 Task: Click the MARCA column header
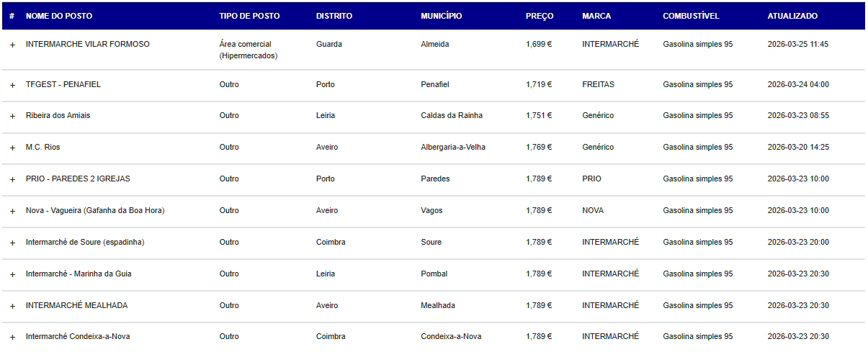coord(596,16)
